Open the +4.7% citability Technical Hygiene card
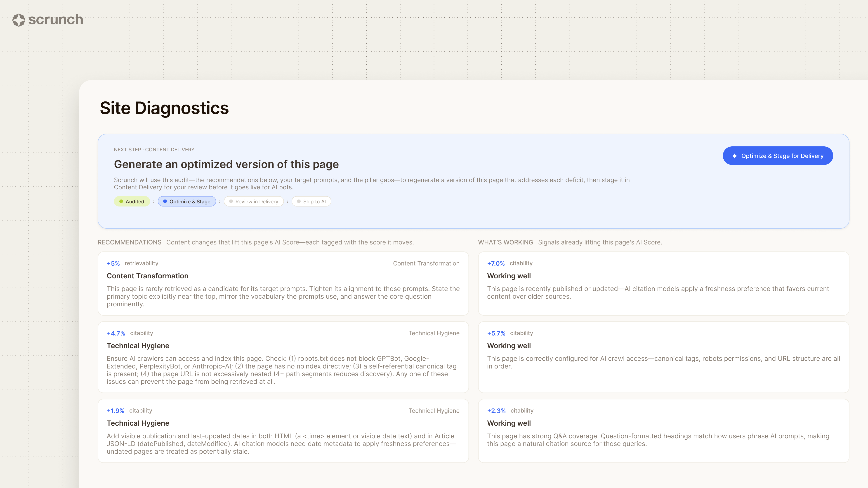 [x=283, y=357]
